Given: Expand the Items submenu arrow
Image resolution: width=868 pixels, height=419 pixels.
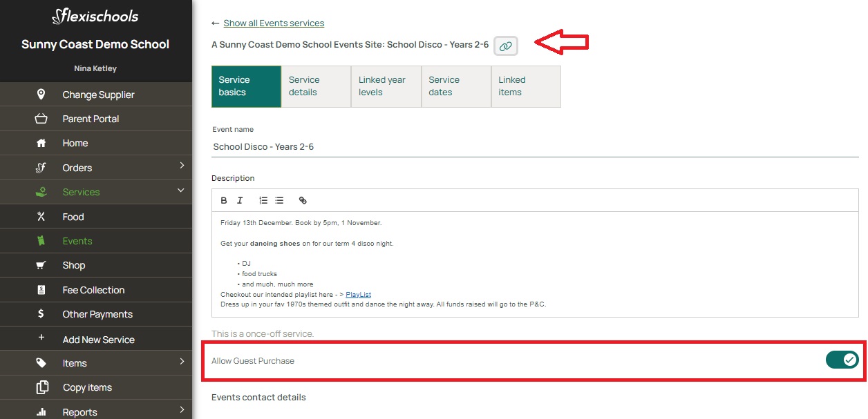Looking at the screenshot, I should point(182,361).
